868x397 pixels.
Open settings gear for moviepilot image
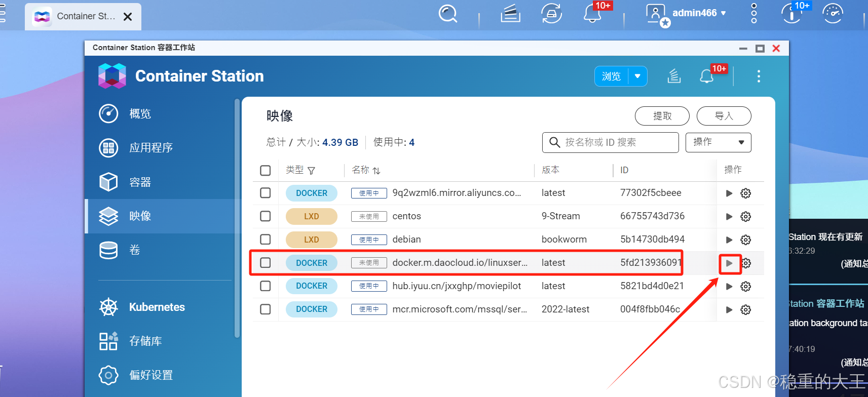tap(745, 287)
